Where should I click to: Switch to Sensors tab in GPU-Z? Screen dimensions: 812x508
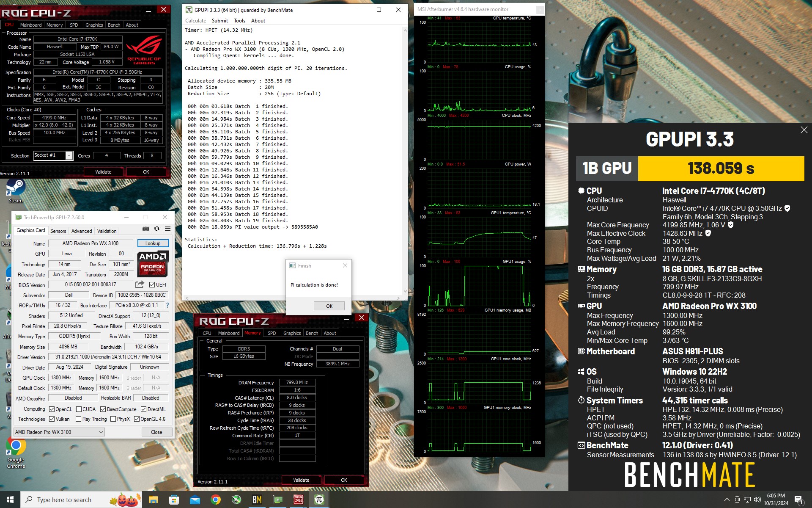(58, 231)
